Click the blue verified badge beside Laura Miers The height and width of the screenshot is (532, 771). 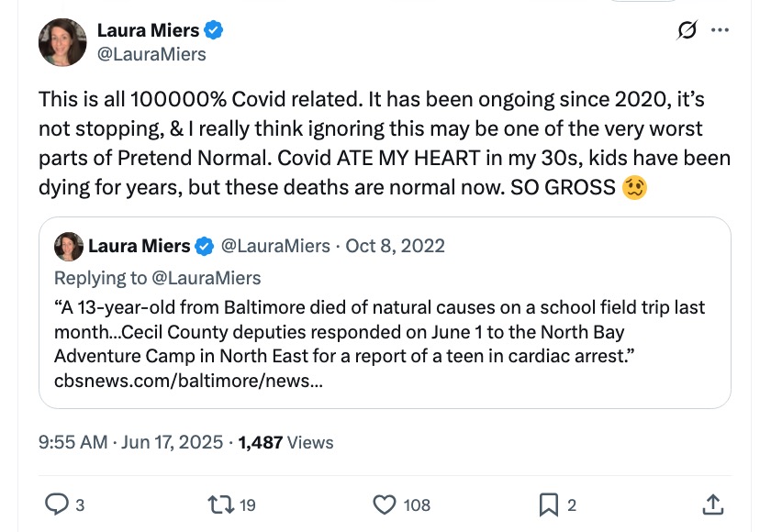[214, 30]
